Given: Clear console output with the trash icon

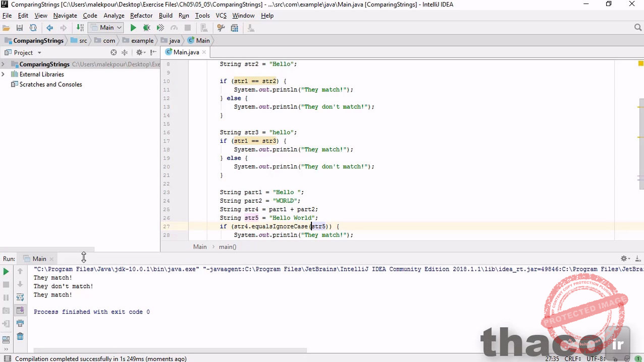Looking at the screenshot, I should (x=20, y=336).
